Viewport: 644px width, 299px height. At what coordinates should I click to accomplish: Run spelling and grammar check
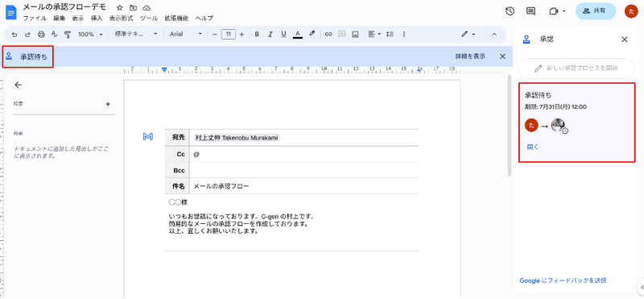click(x=54, y=34)
